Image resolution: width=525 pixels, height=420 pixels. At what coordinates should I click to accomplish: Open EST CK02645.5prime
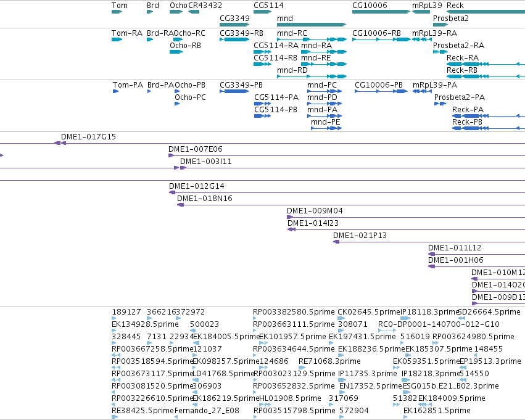pos(369,312)
